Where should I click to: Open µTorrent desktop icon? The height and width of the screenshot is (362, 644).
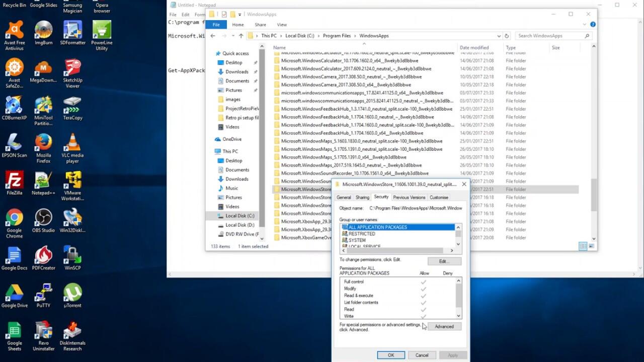(x=72, y=296)
